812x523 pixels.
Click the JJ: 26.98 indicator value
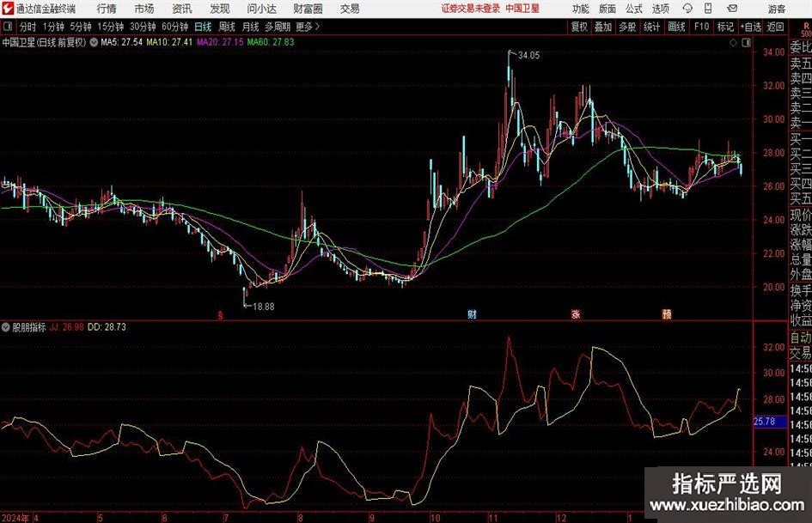(x=67, y=327)
